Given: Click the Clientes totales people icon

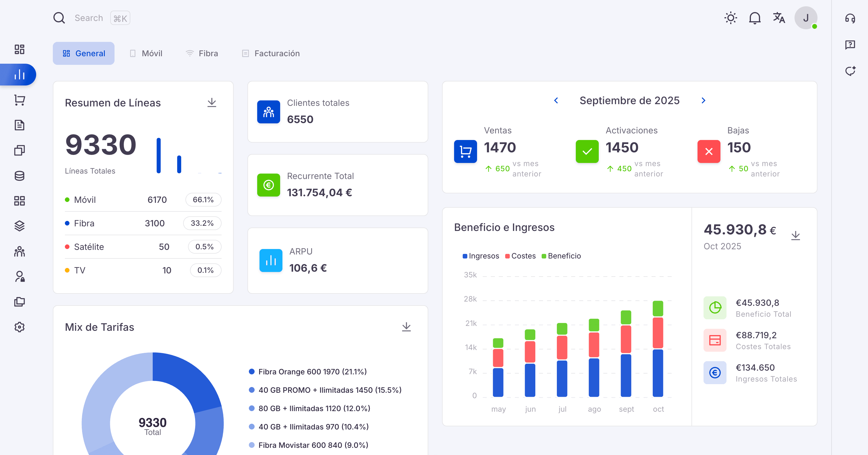Looking at the screenshot, I should click(269, 112).
